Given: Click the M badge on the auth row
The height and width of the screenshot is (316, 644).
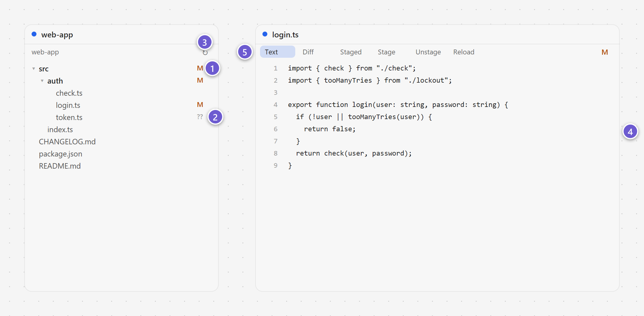Looking at the screenshot, I should [200, 80].
